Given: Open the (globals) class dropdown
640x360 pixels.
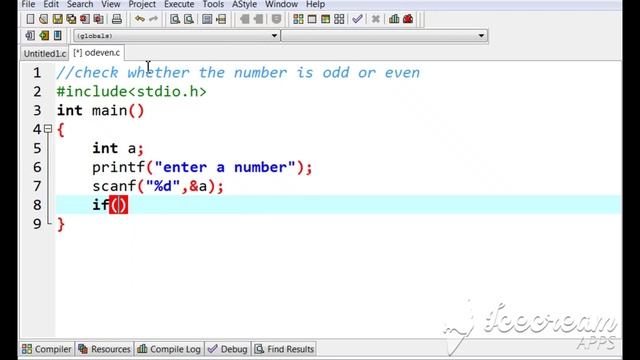Looking at the screenshot, I should [x=177, y=36].
